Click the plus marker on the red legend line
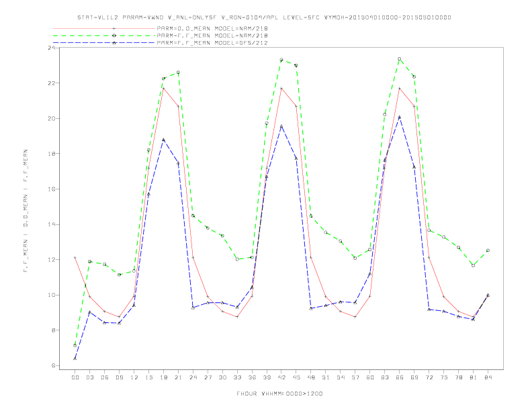This screenshot has width=532, height=411. [114, 28]
